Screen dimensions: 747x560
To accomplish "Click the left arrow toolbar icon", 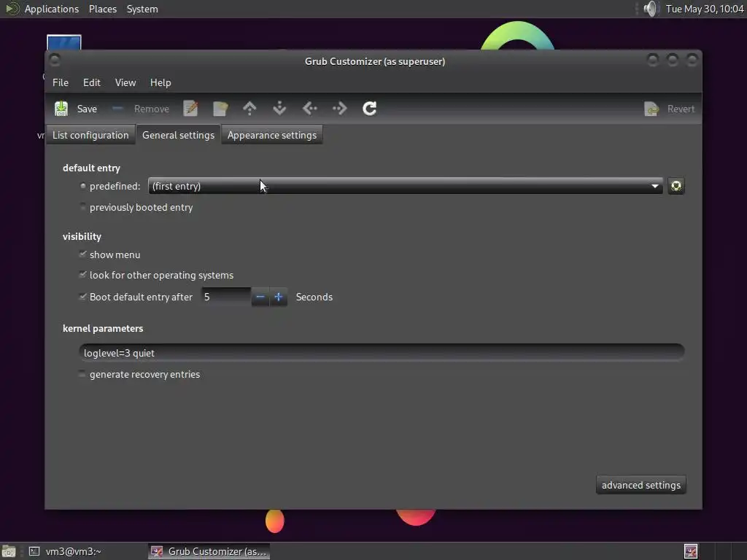I will [x=309, y=109].
